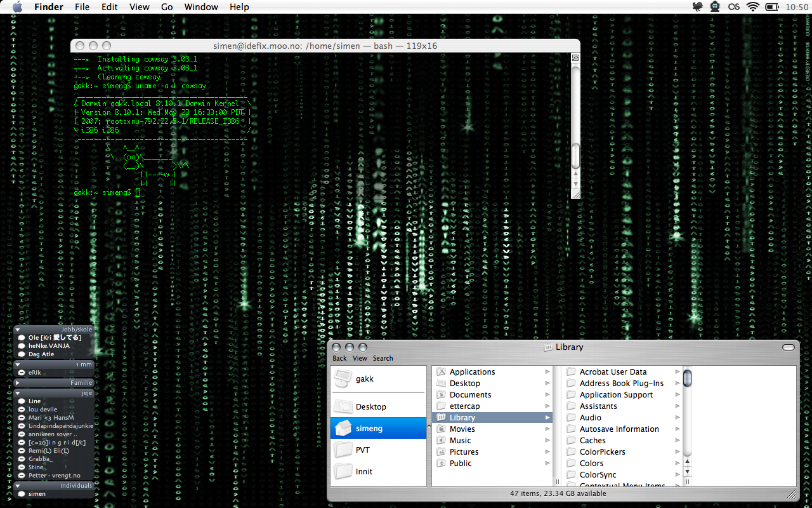The image size is (812, 508).
Task: Click eRIk's away status icon
Action: (x=22, y=373)
